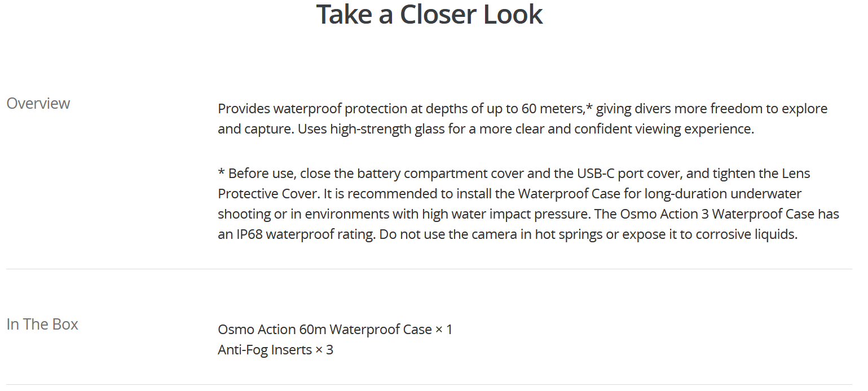Click the word 'divers' in the overview
The height and width of the screenshot is (391, 868).
click(x=653, y=108)
